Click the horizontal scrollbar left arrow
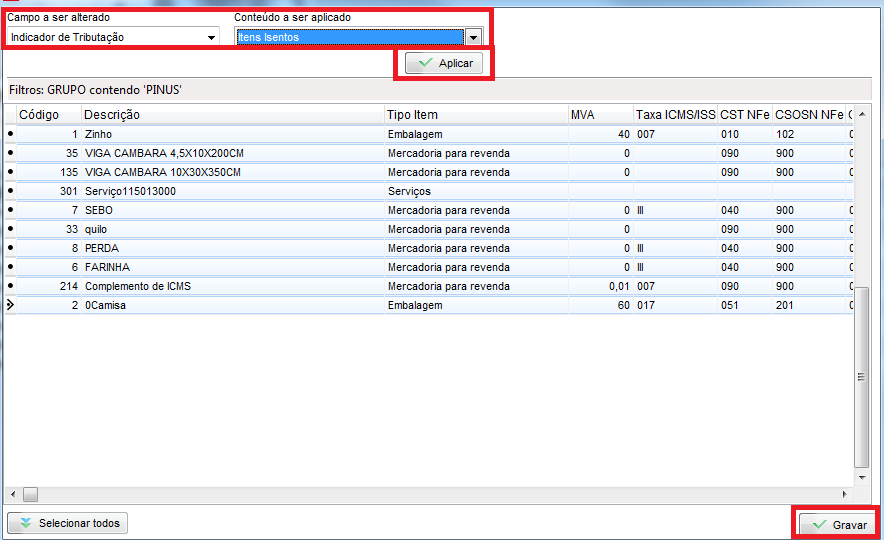Viewport: 884px width, 540px height. pos(13,494)
